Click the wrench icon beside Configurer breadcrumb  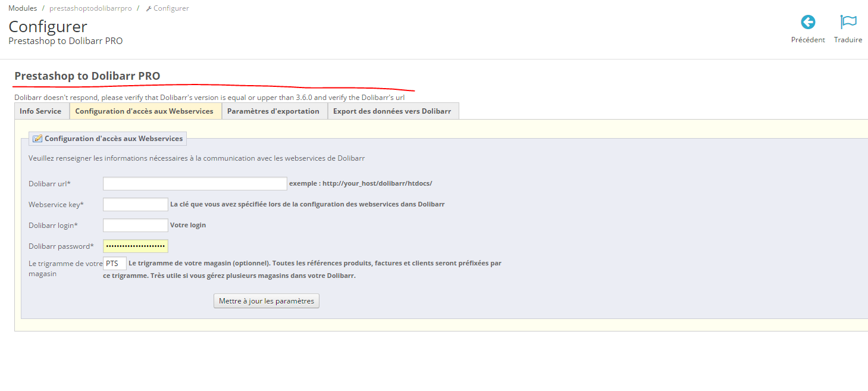point(149,9)
